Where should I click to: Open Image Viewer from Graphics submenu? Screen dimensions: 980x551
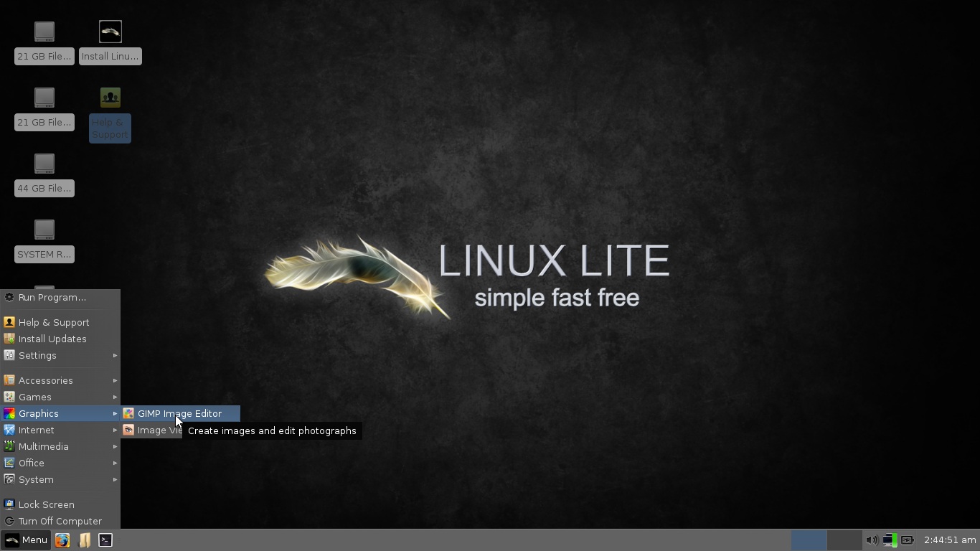pos(152,430)
